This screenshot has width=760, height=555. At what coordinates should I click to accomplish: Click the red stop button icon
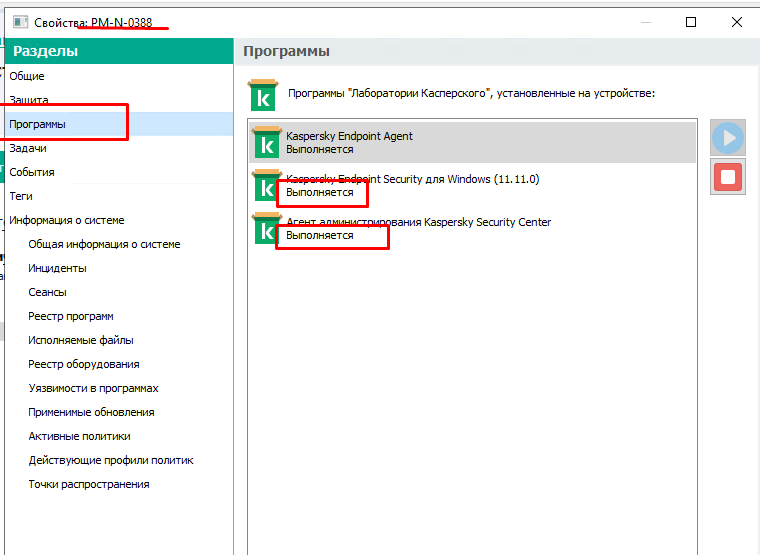click(x=728, y=177)
